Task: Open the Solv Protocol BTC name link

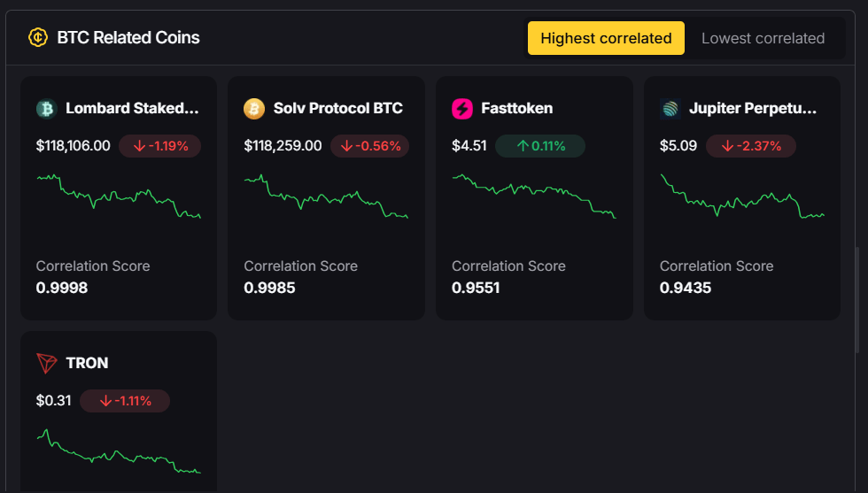Action: click(x=338, y=109)
